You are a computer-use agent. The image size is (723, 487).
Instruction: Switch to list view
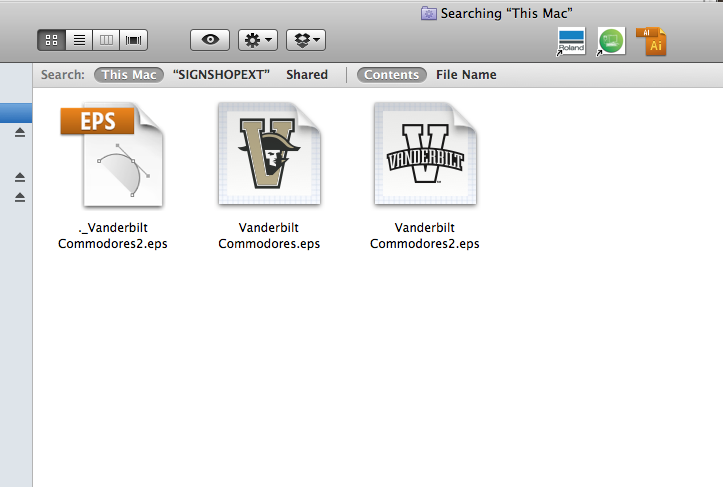[79, 40]
